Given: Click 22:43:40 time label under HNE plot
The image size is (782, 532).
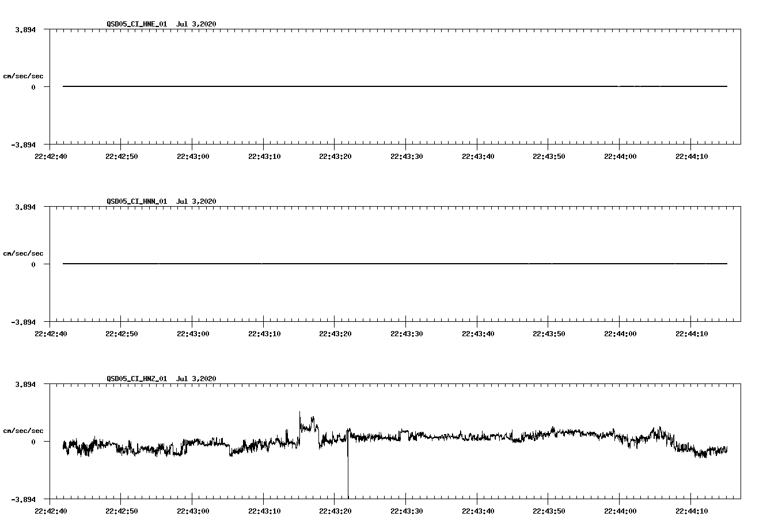Looking at the screenshot, I should 478,156.
